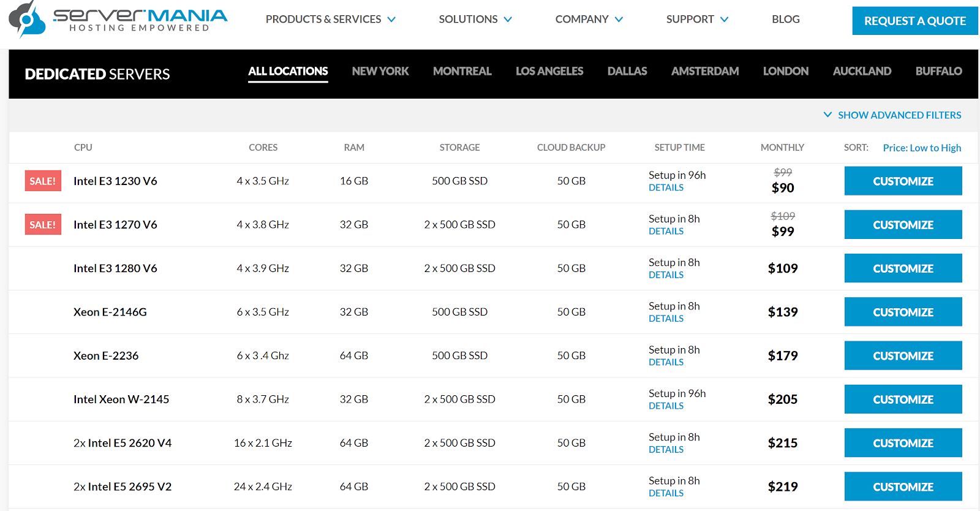This screenshot has height=511, width=980.
Task: Open the Price: Low to High sort
Action: [922, 148]
